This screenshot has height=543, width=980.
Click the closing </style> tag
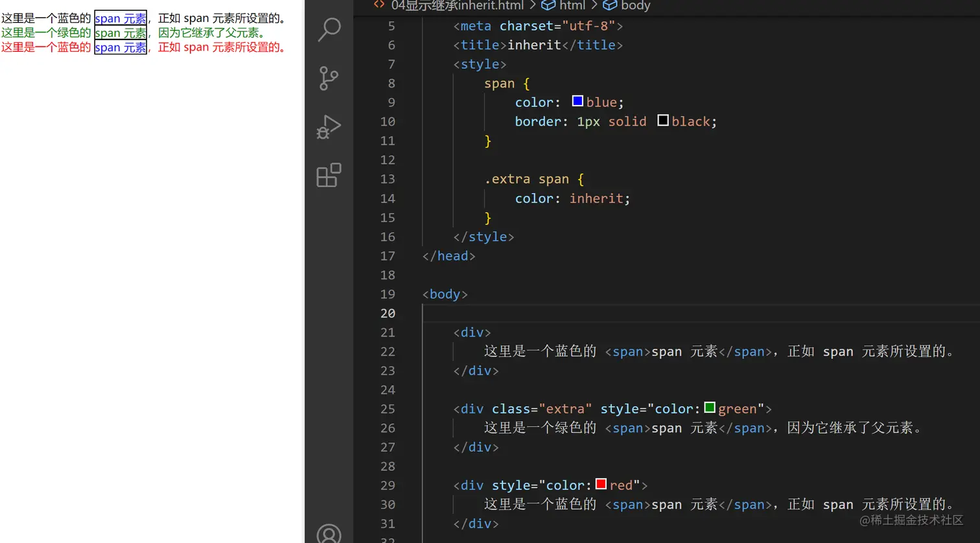[x=484, y=237]
